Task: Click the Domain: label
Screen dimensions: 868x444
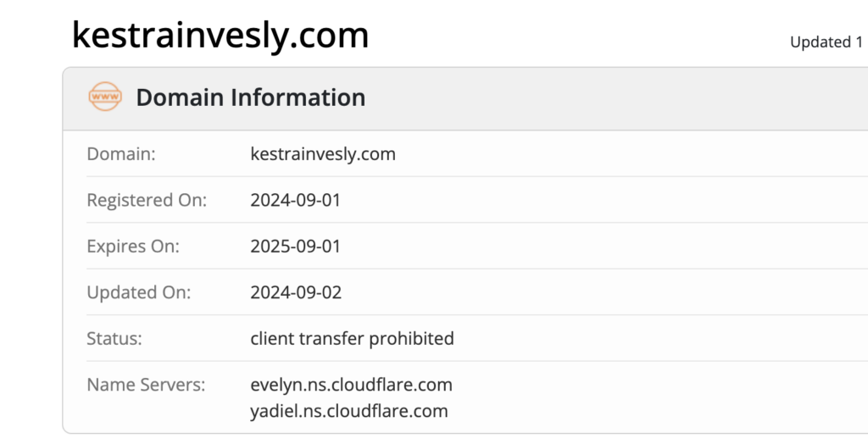Action: [121, 154]
